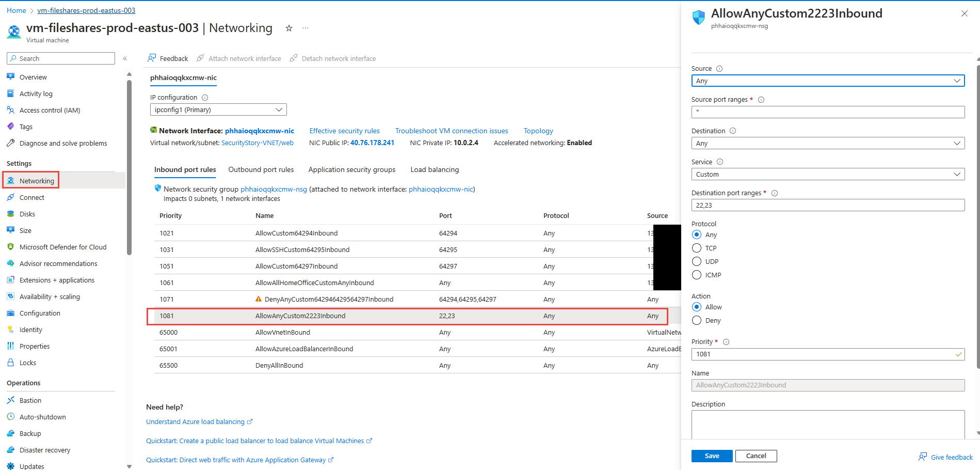
Task: Click the Size sidebar icon
Action: pyautogui.click(x=10, y=230)
